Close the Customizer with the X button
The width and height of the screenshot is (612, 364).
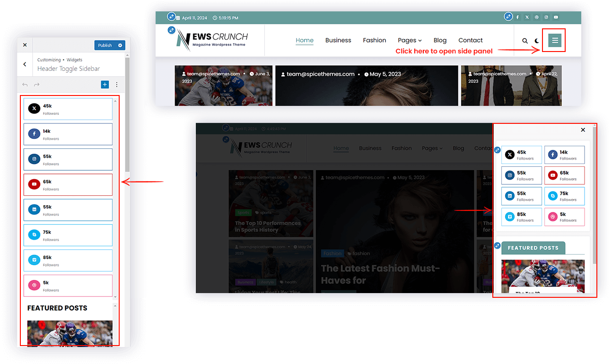tap(25, 45)
